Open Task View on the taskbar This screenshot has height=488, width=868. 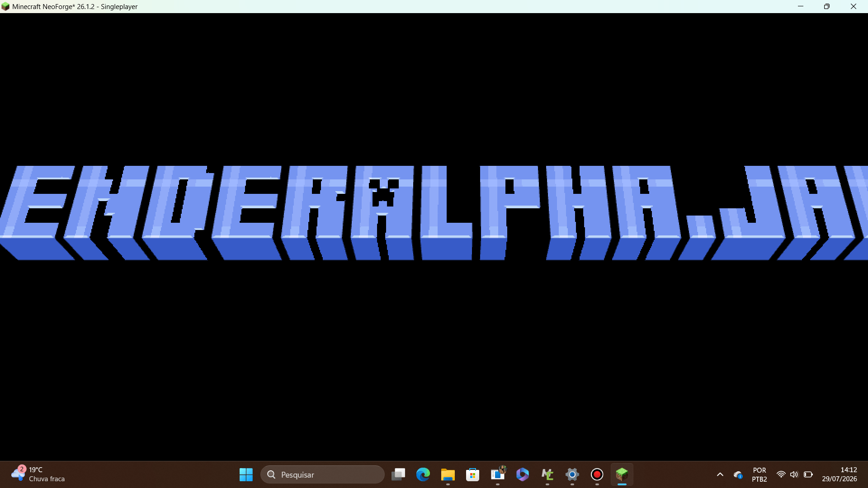398,474
